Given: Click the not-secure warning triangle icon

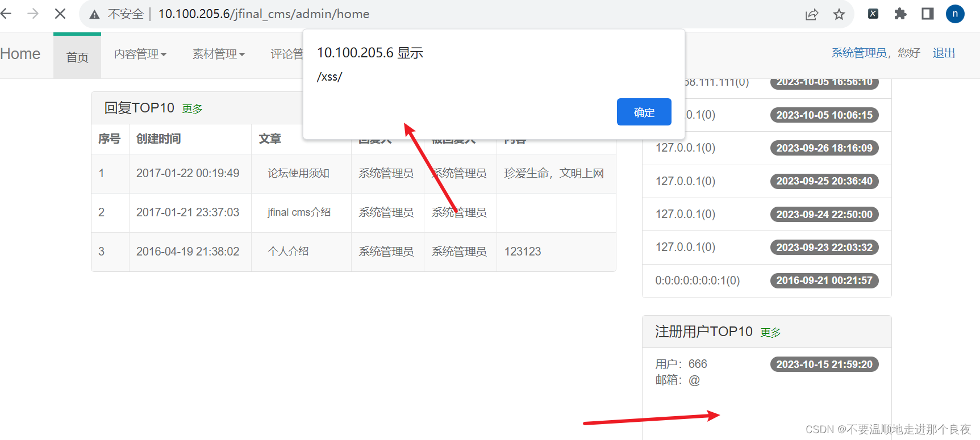Looking at the screenshot, I should click(94, 14).
